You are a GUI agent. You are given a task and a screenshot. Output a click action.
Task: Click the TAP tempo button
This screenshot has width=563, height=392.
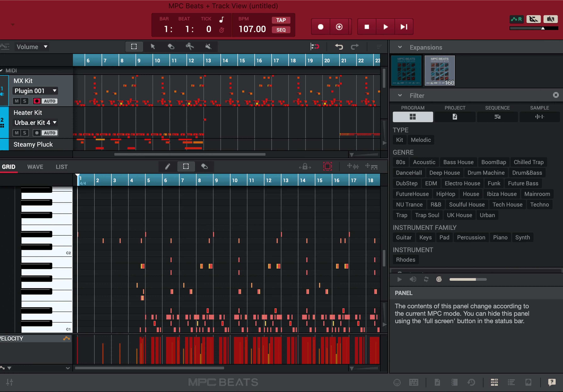coord(281,20)
